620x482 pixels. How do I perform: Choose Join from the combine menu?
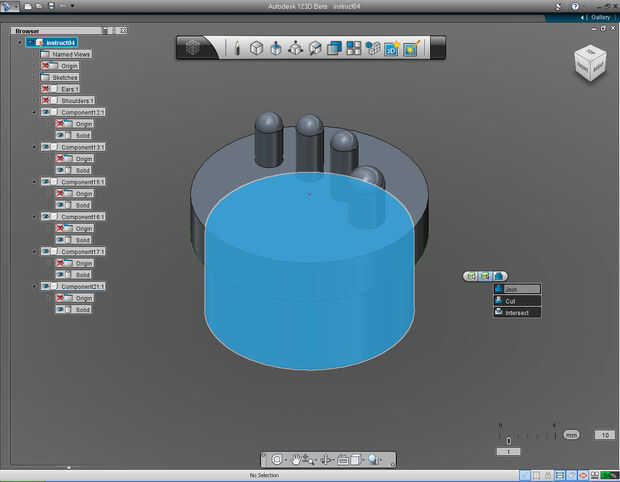coord(517,289)
